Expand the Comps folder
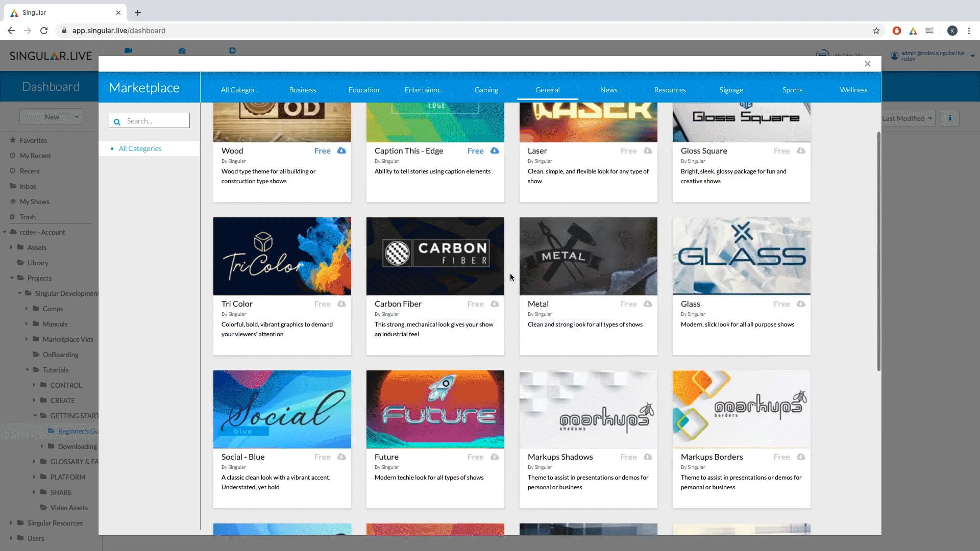 tap(27, 309)
